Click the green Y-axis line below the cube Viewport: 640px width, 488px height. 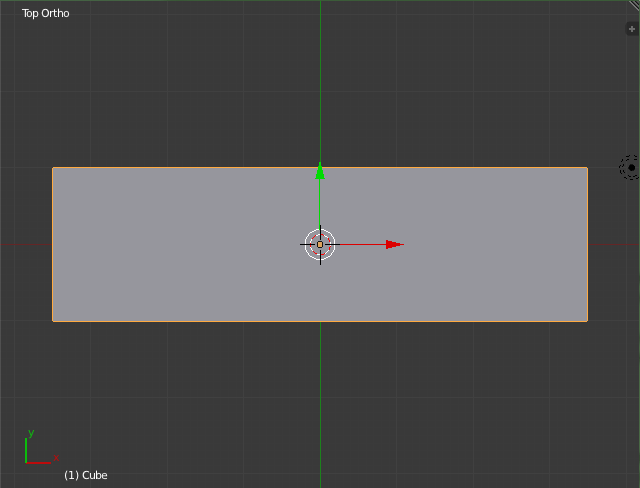coord(320,400)
